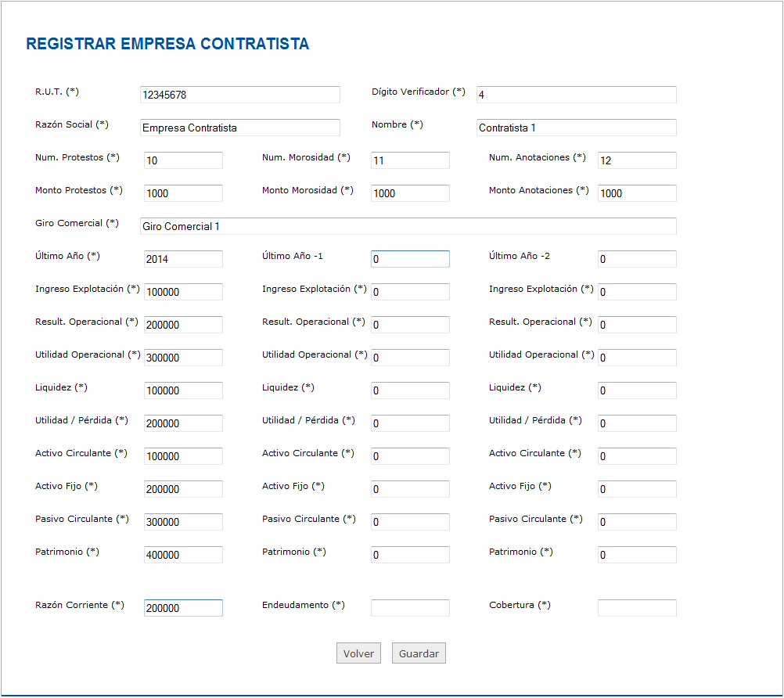This screenshot has height=698, width=784.
Task: Focus the R.U.T. input field
Action: 240,95
